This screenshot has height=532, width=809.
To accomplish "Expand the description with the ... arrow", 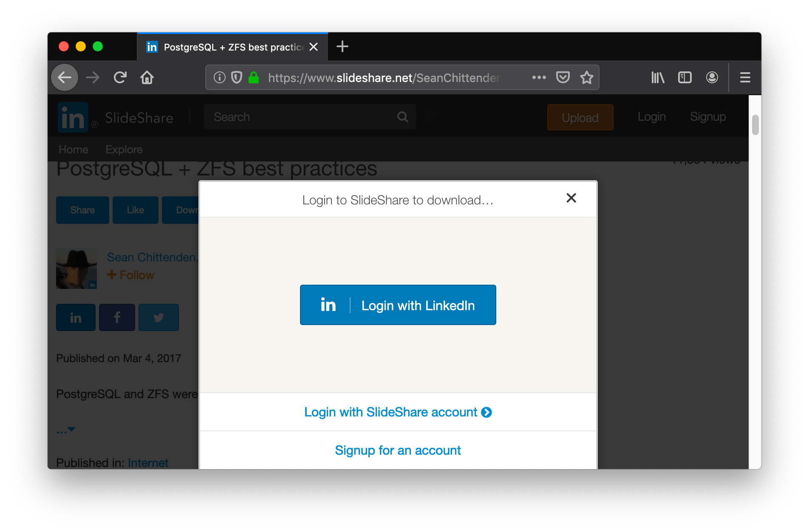I will click(66, 430).
